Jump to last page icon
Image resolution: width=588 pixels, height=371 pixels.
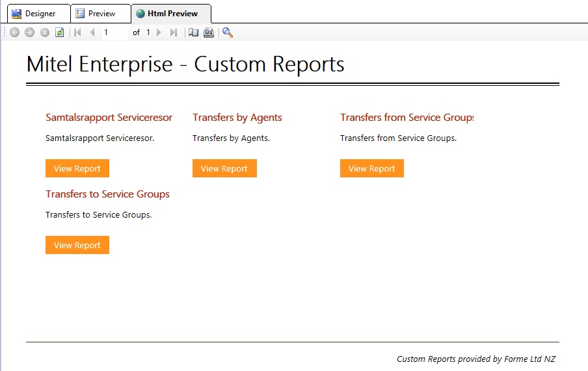(x=174, y=32)
